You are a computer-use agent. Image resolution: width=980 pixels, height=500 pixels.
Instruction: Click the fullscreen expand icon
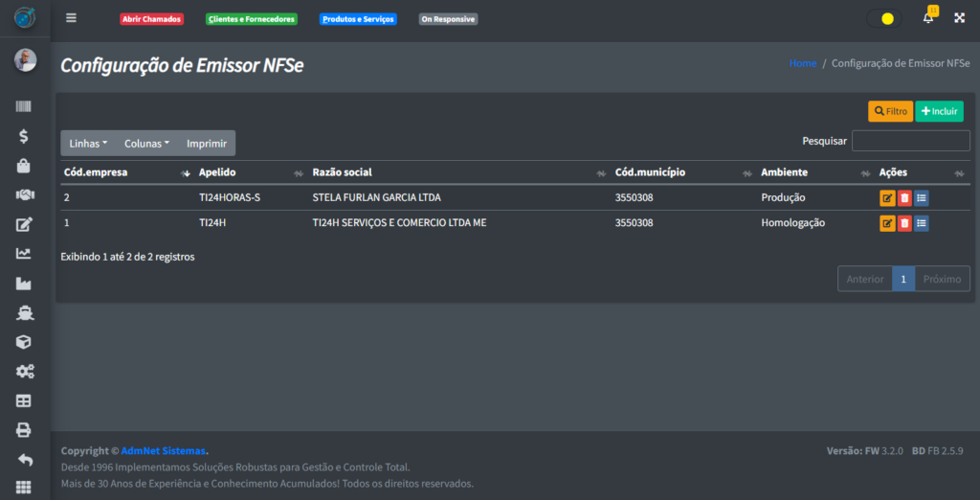[x=959, y=18]
